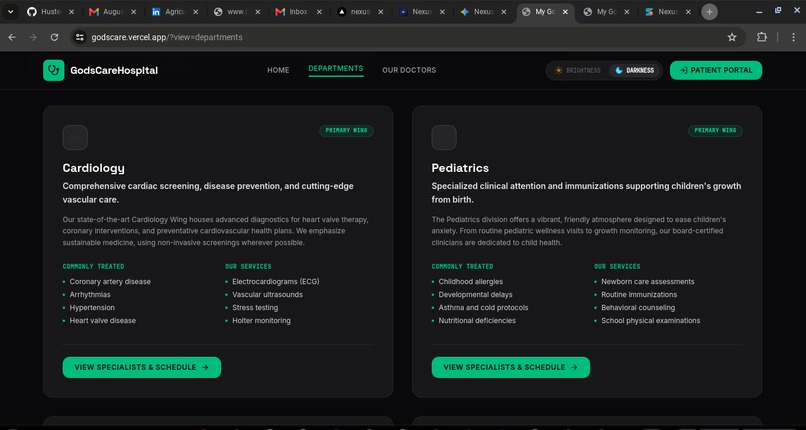
Task: Click the Cardiology PRIMARY WING badge
Action: 346,130
